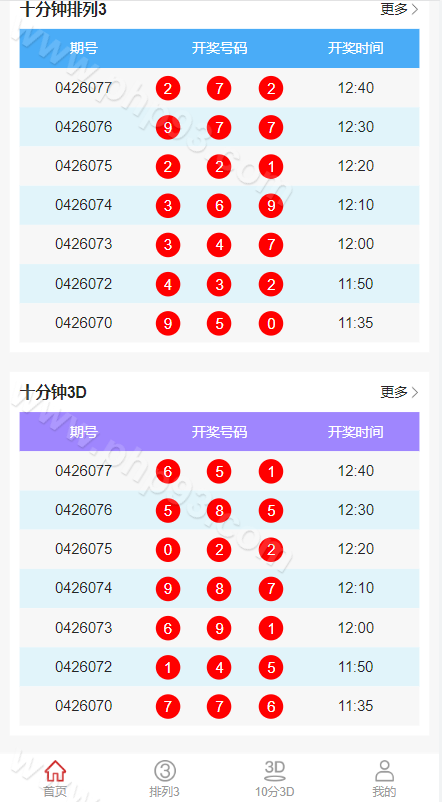Viewport: 442px width, 802px height.
Task: Click 开奖号码 header in blue 排列3 table
Action: click(x=219, y=49)
